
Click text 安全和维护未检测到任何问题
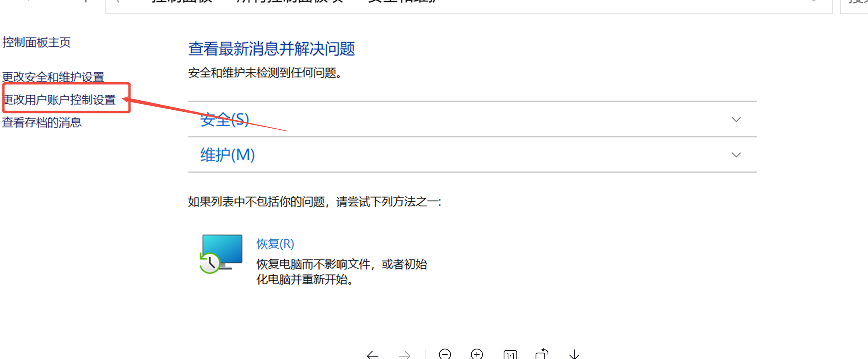click(x=265, y=73)
